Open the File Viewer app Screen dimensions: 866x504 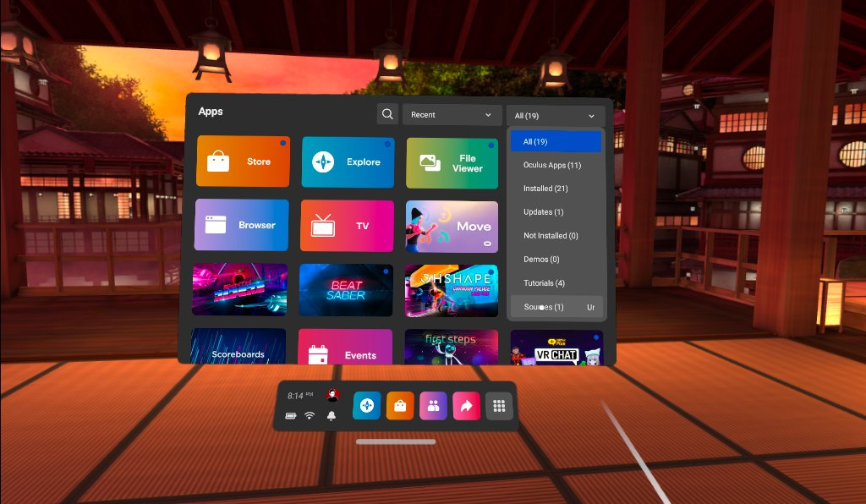tap(452, 161)
